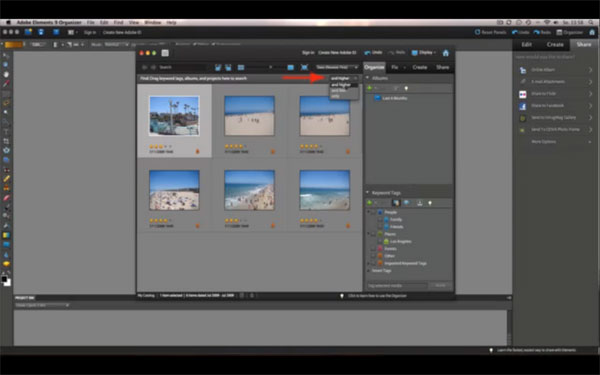Open the 'and higher' rating filter dropdown
This screenshot has height=375, width=600.
click(344, 78)
